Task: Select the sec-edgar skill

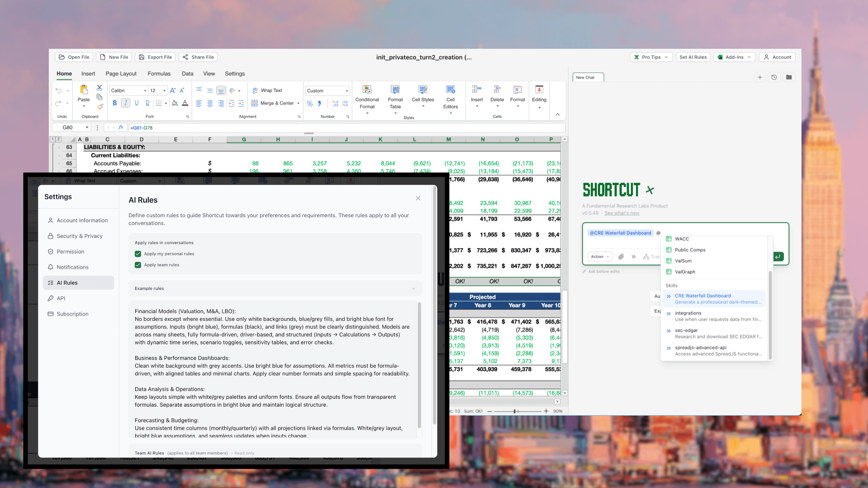Action: [714, 333]
